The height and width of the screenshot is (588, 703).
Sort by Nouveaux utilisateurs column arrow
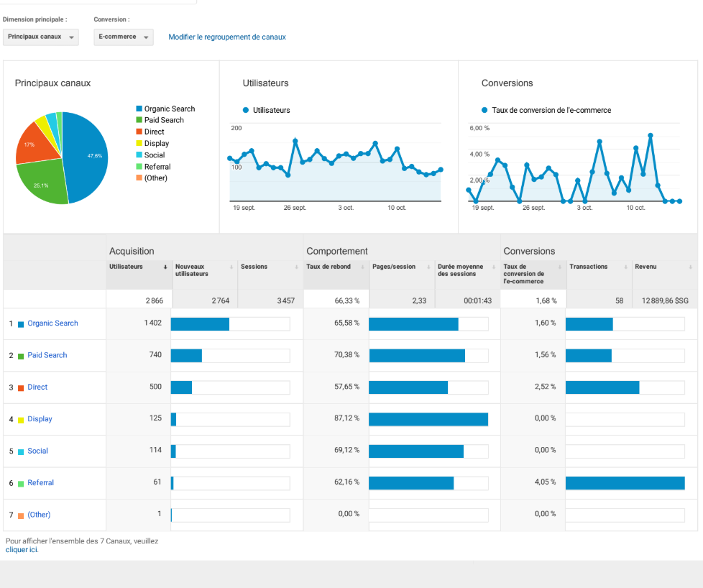pyautogui.click(x=231, y=267)
